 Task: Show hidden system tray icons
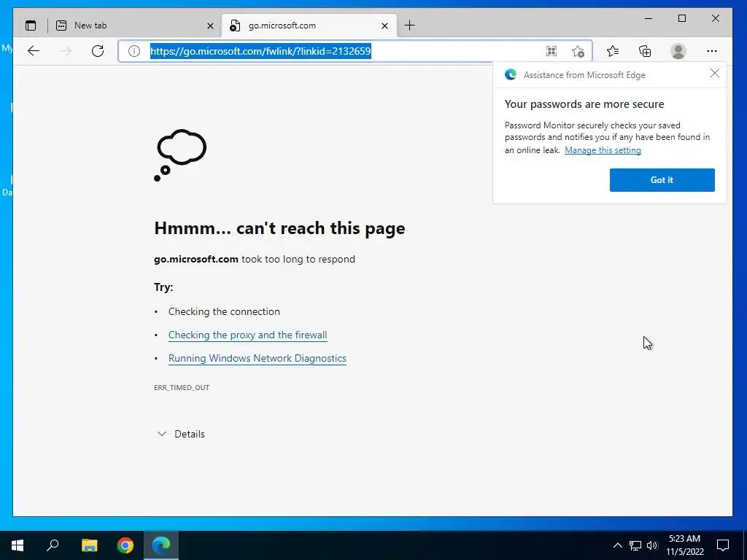(x=617, y=545)
